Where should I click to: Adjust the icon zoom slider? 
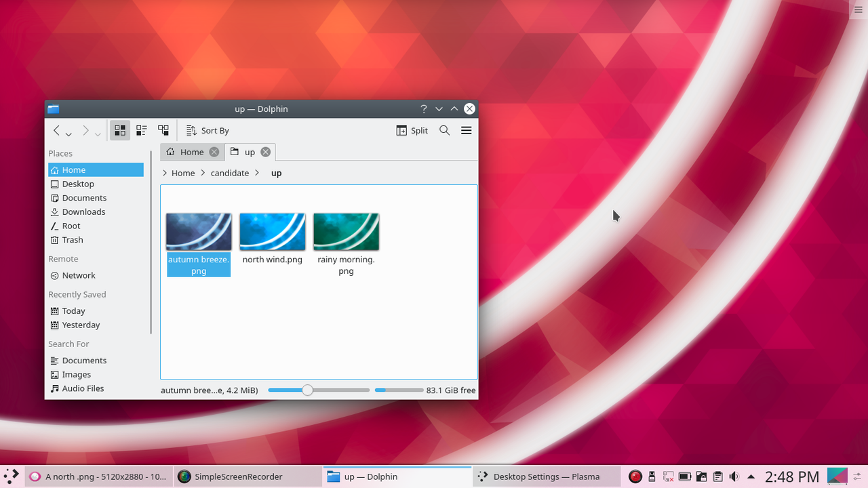pyautogui.click(x=319, y=390)
